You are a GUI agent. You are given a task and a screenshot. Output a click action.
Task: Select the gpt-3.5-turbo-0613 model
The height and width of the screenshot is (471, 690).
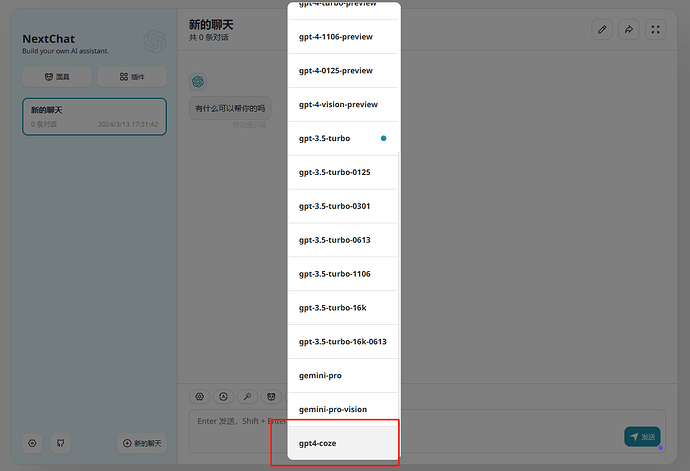click(343, 240)
